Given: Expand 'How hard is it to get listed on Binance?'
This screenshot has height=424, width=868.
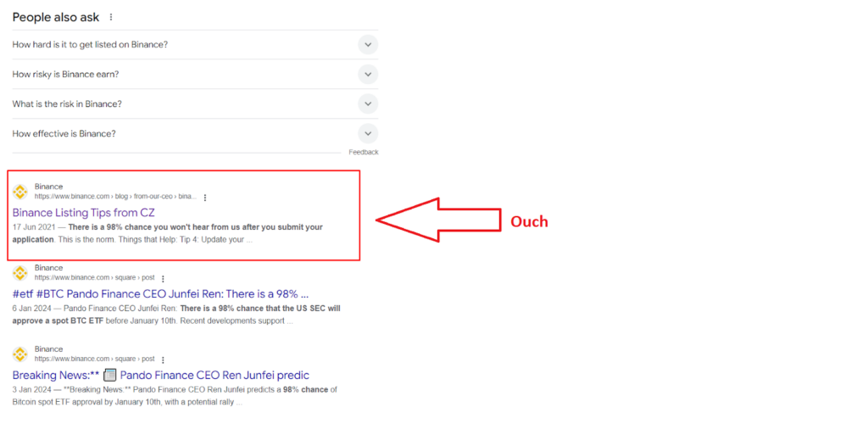Looking at the screenshot, I should pos(195,45).
